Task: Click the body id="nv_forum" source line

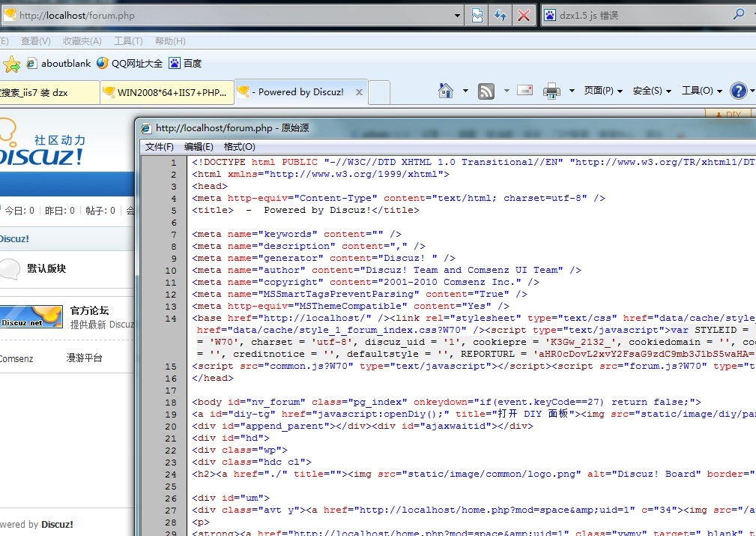Action: point(447,403)
